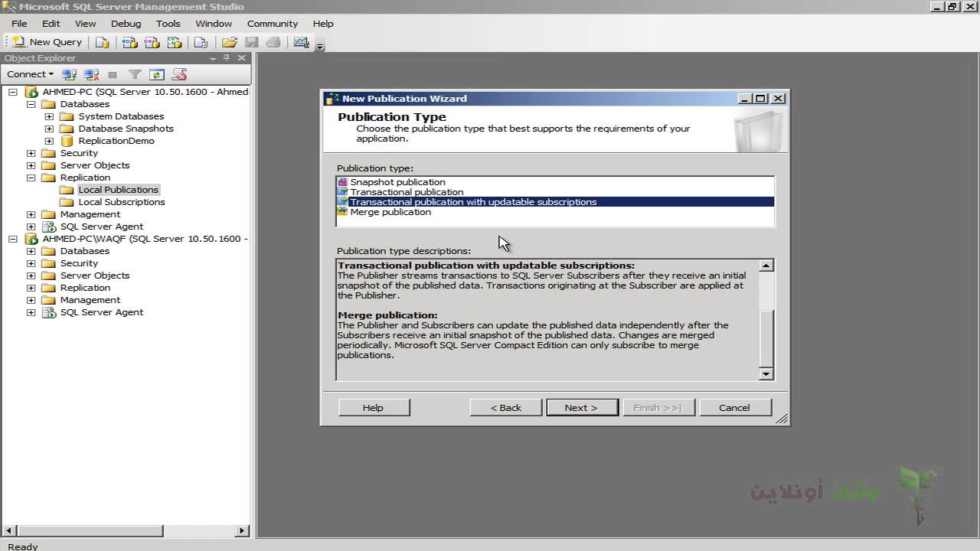The width and height of the screenshot is (980, 551).
Task: Click the Connect Object Explorer icon
Action: pos(69,74)
